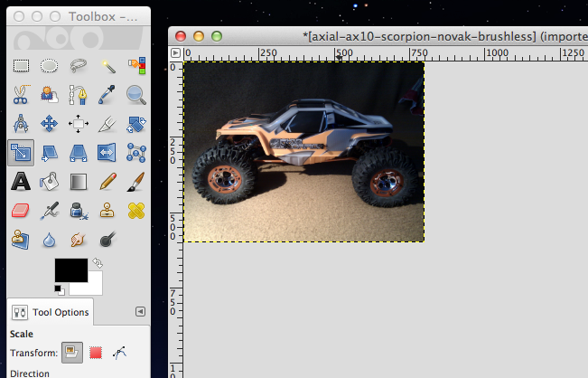Select the Flip tool
Screen dimensions: 588x378
pos(107,152)
